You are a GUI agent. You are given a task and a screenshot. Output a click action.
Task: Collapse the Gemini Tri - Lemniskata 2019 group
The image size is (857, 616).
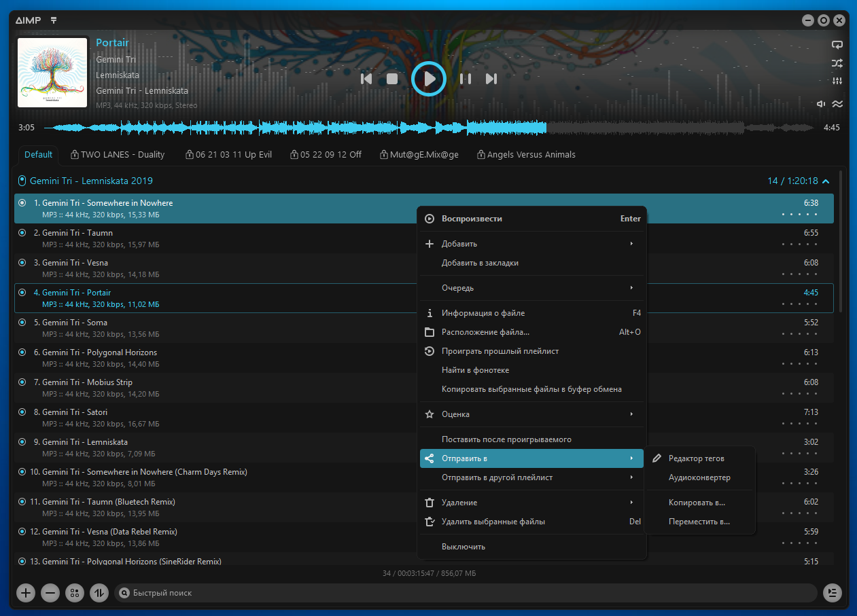click(826, 181)
